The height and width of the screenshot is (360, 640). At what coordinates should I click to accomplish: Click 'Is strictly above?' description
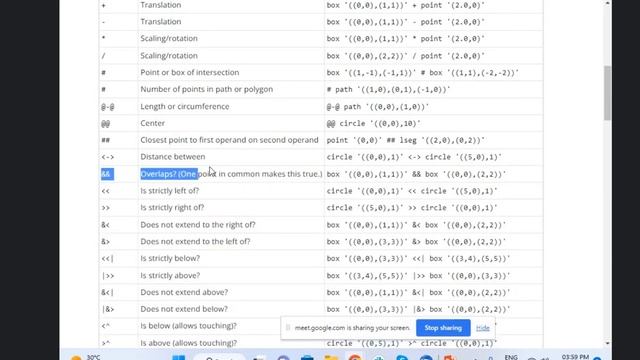click(170, 276)
